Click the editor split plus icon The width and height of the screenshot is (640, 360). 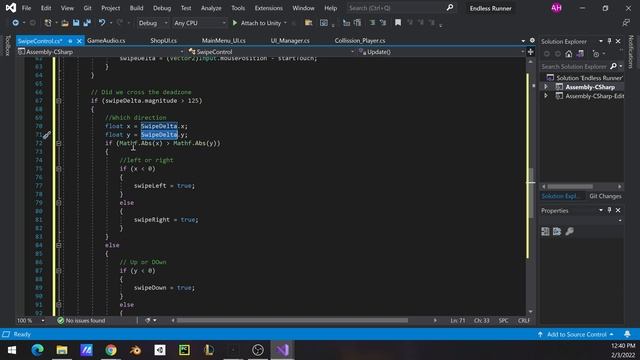pos(530,52)
